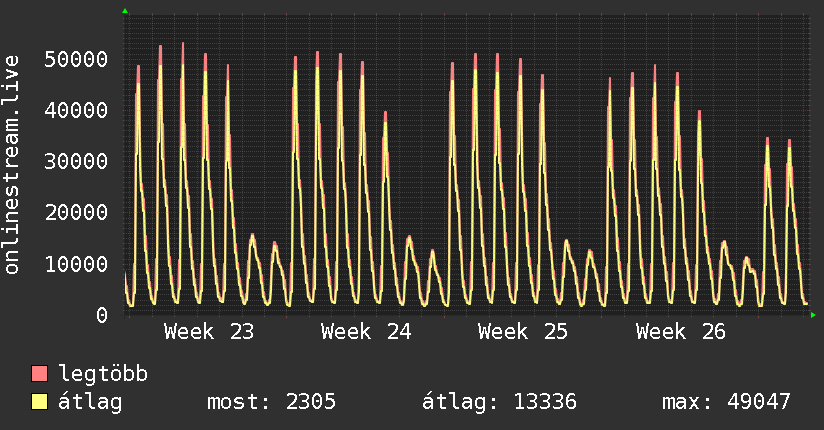Click the green arrow ending x-axis
Image resolution: width=824 pixels, height=430 pixels.
point(813,315)
